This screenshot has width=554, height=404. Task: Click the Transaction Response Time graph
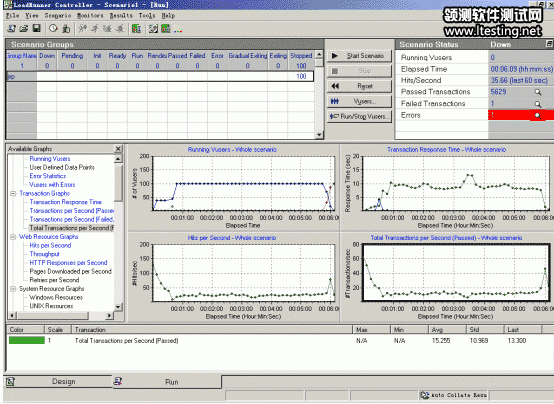tap(447, 187)
